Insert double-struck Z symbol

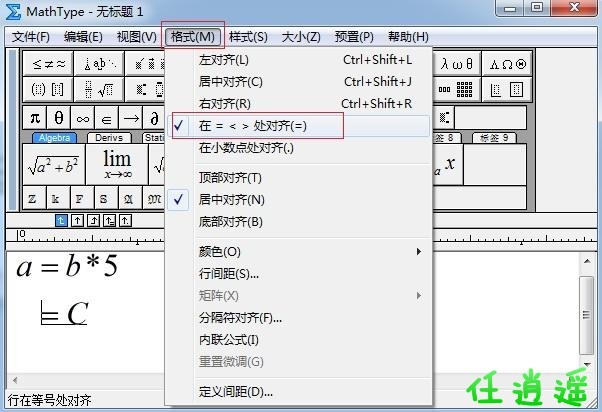point(35,199)
